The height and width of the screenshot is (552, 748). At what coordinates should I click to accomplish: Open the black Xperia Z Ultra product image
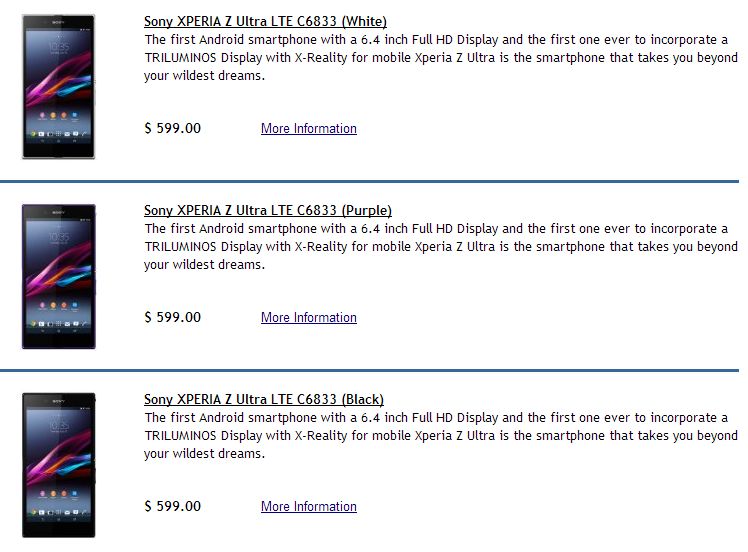pos(58,465)
